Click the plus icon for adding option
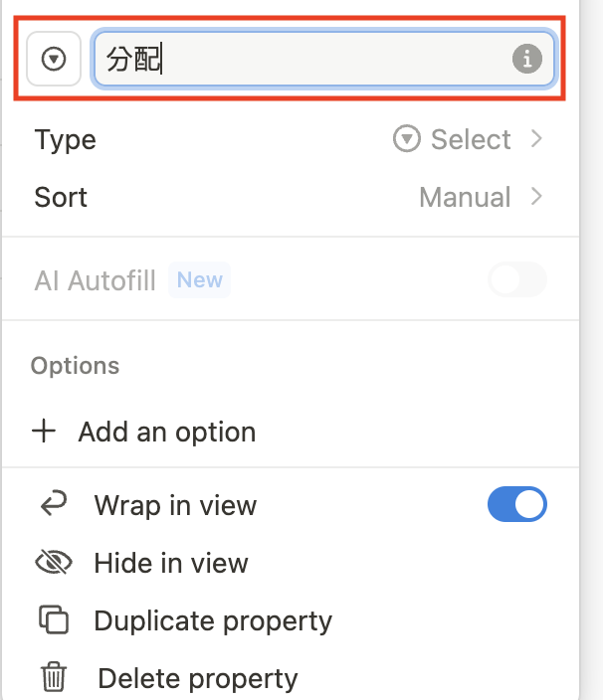Screen dimensions: 603x700 pos(44,432)
